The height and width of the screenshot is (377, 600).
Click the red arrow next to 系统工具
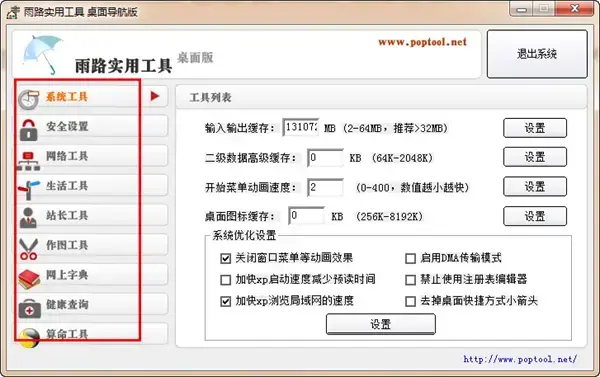tap(155, 96)
